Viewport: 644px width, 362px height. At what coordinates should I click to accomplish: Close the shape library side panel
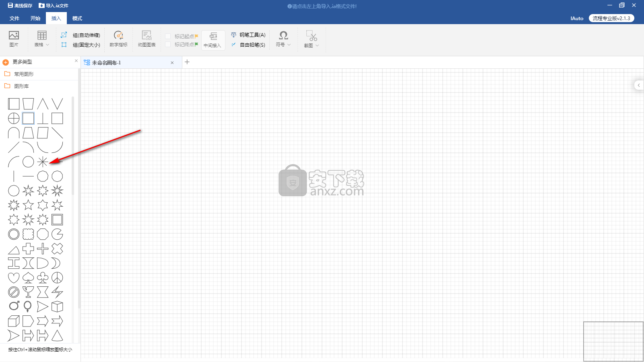tap(76, 61)
